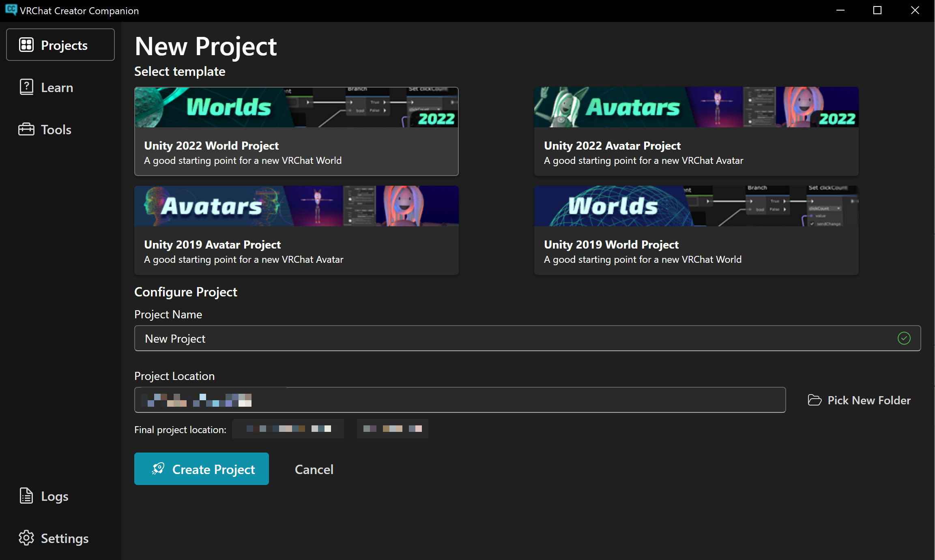Click Create Project
This screenshot has width=935, height=560.
point(202,469)
